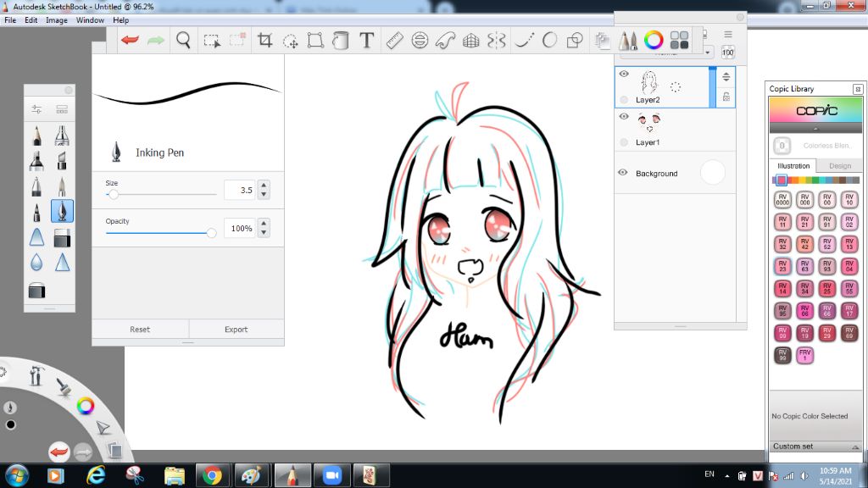The height and width of the screenshot is (488, 868).
Task: Toggle the Symmetry tool
Action: [497, 41]
